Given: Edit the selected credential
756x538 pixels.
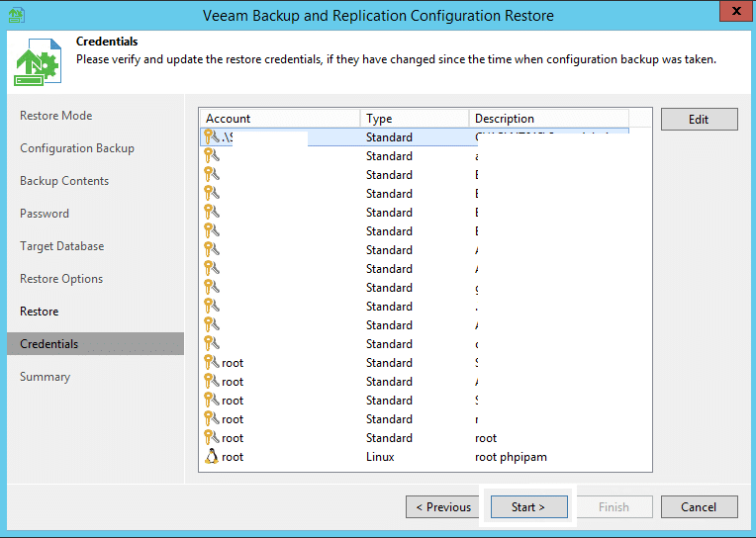Looking at the screenshot, I should [700, 119].
